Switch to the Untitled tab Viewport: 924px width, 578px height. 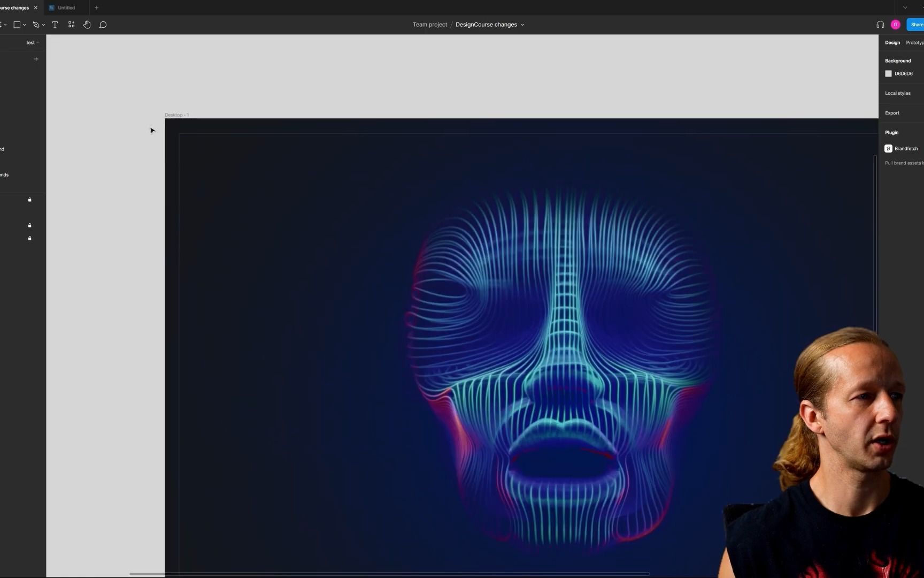[66, 8]
